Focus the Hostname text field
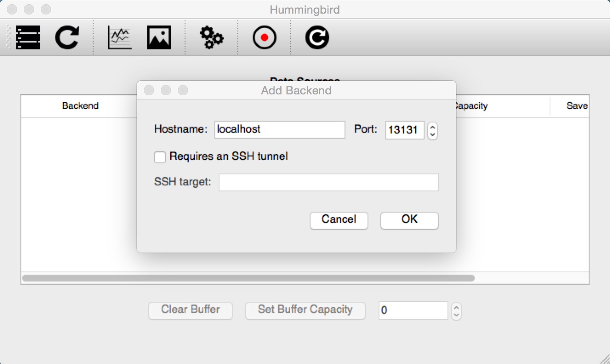The image size is (610, 364). point(279,129)
